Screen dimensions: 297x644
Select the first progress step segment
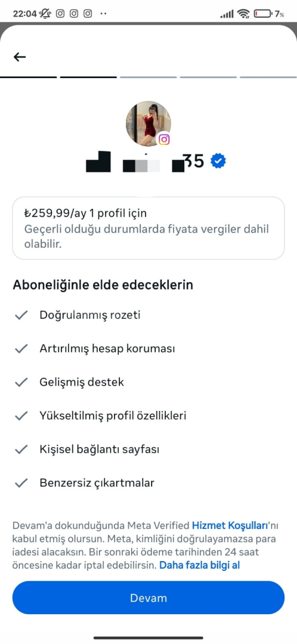(29, 77)
